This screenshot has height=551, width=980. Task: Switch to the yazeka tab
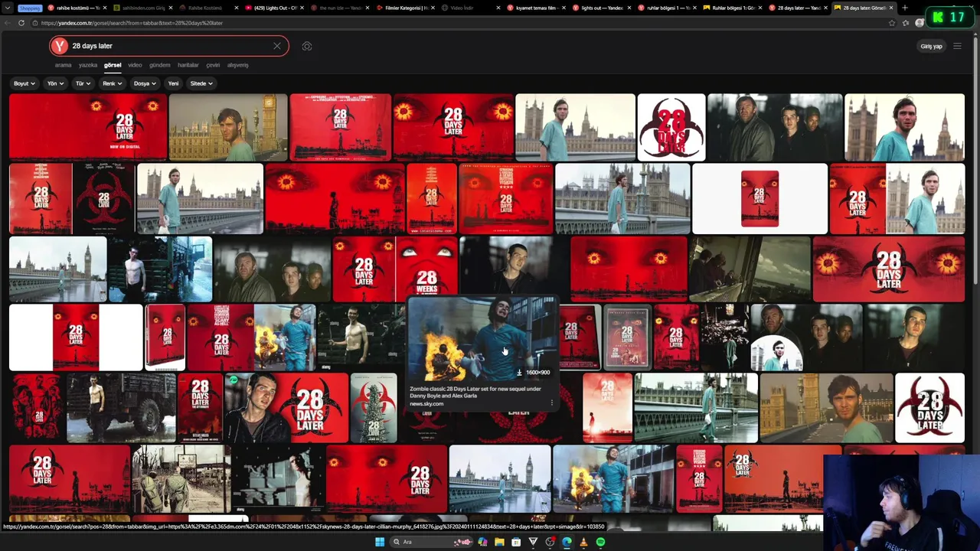point(88,65)
